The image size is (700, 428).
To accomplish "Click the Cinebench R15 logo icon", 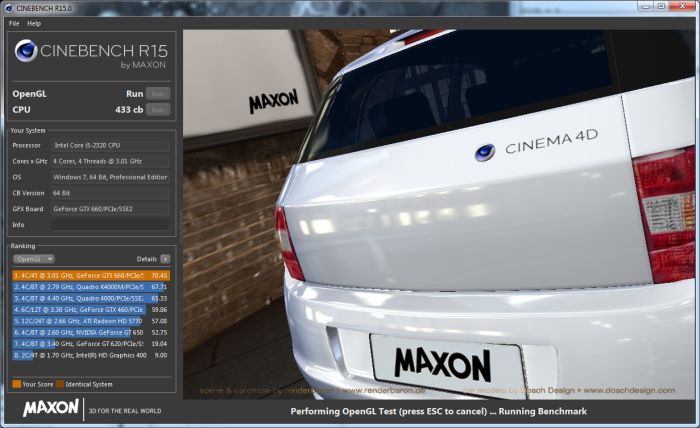I will pyautogui.click(x=26, y=50).
